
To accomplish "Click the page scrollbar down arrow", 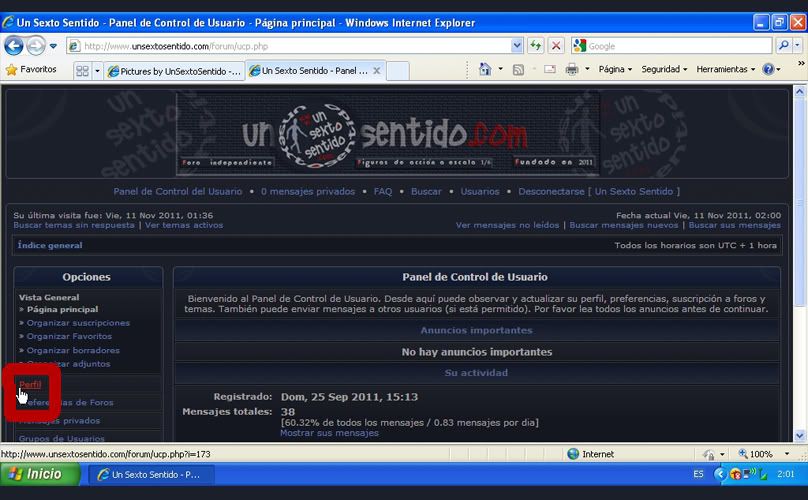I will click(800, 436).
